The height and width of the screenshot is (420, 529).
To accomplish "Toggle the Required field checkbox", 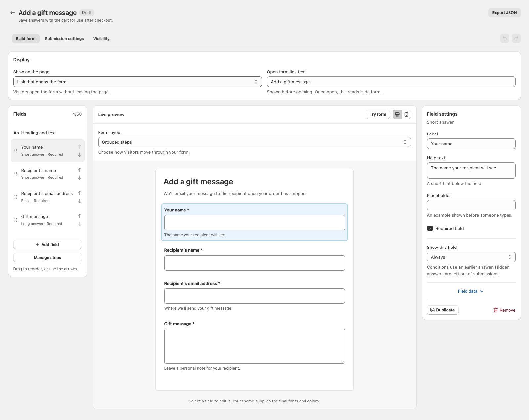I will pyautogui.click(x=430, y=228).
